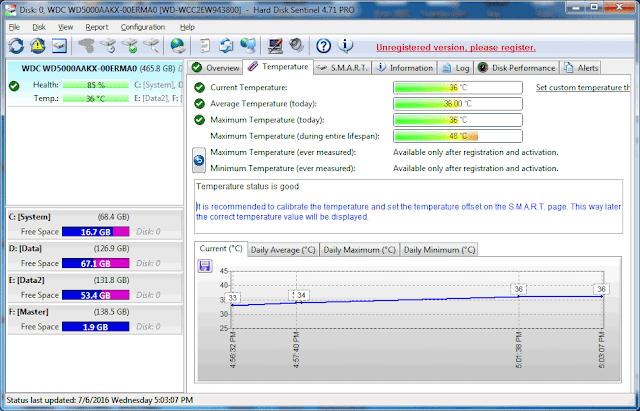Click the 'Current Temperature:' label
This screenshot has height=411, width=640.
(249, 87)
